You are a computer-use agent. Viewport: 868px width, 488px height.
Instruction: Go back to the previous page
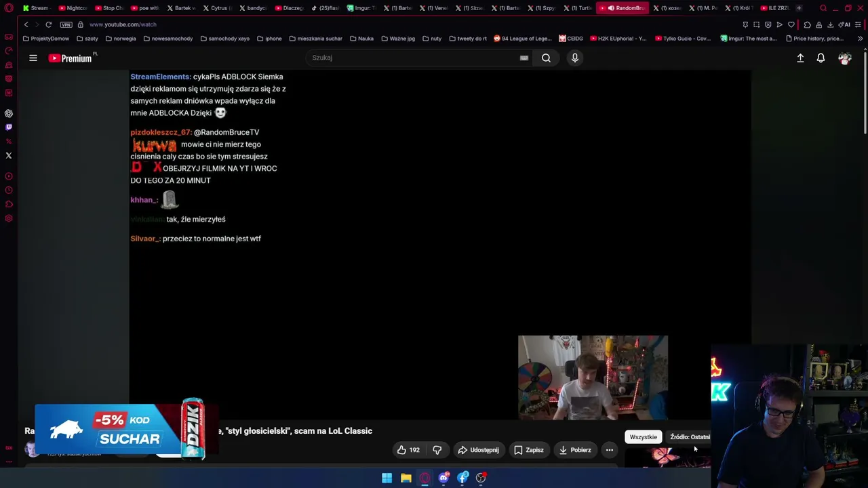click(26, 24)
